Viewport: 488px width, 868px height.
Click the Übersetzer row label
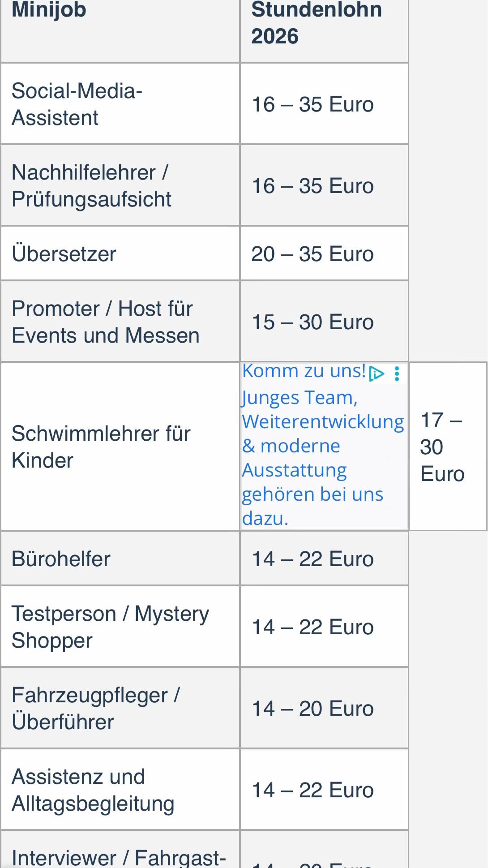[120, 254]
